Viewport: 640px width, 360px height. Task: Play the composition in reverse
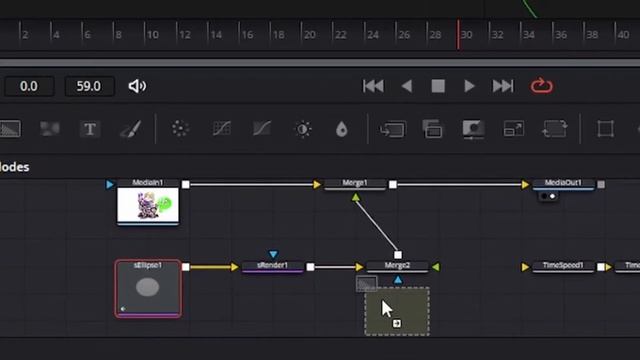[407, 86]
